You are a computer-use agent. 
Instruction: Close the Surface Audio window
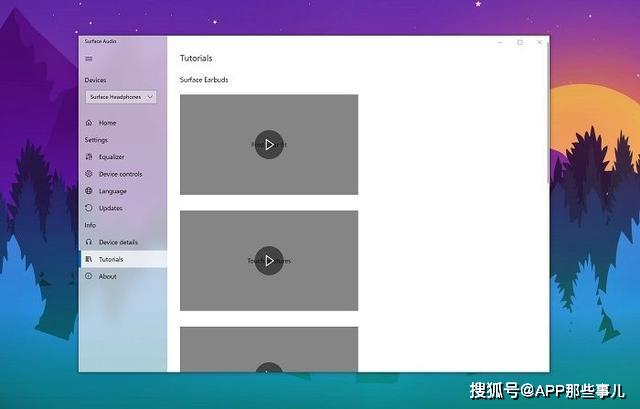click(x=540, y=42)
